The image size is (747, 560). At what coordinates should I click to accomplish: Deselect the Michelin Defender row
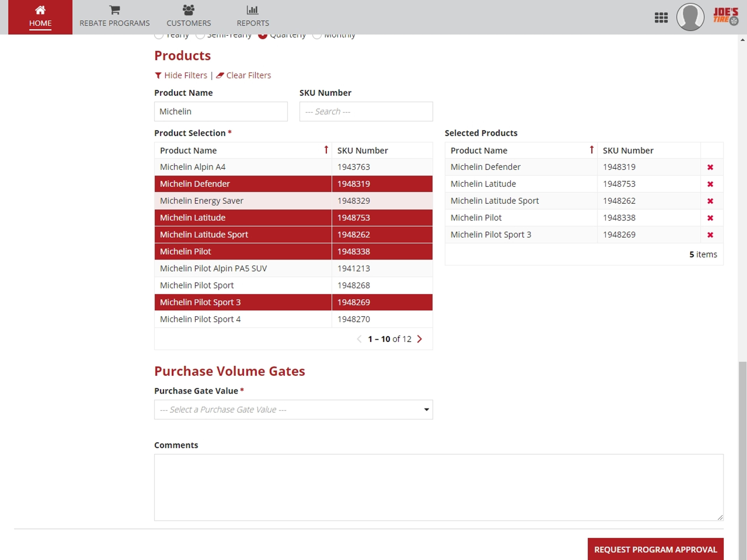pyautogui.click(x=294, y=184)
